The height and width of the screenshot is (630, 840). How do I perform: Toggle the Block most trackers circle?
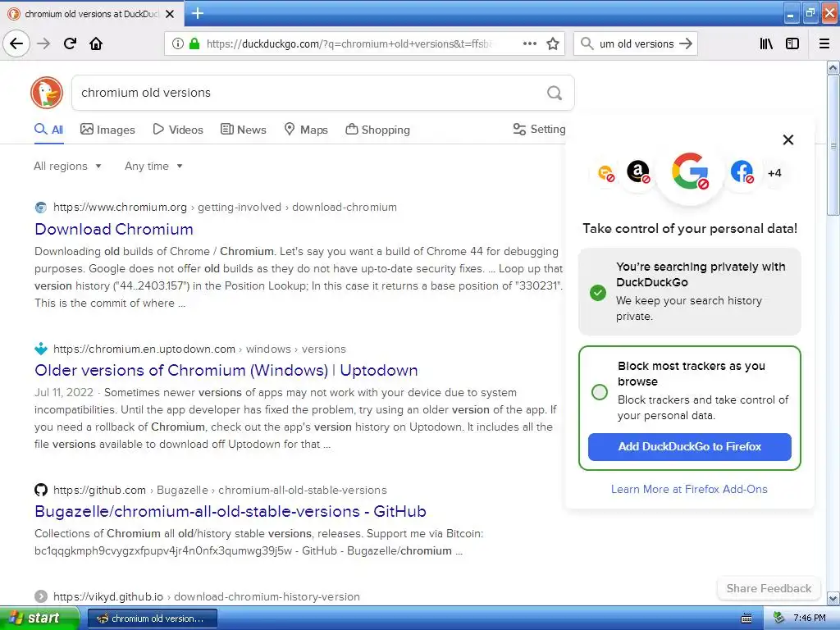pos(600,392)
